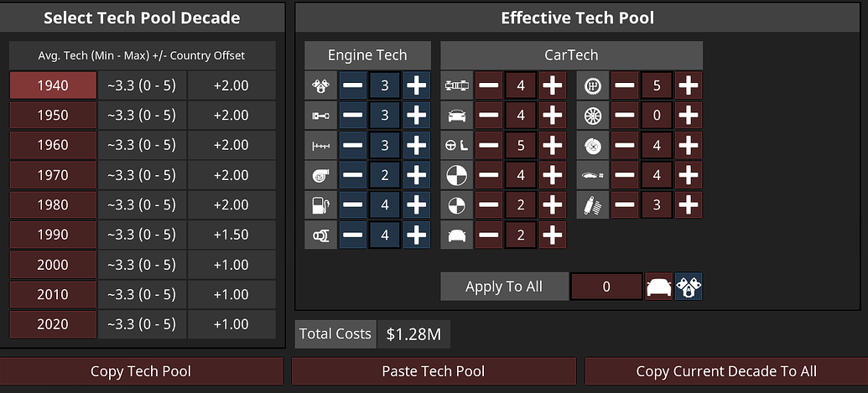This screenshot has width=868, height=393.
Task: Apply value to all engine tech via engine icon
Action: click(689, 287)
